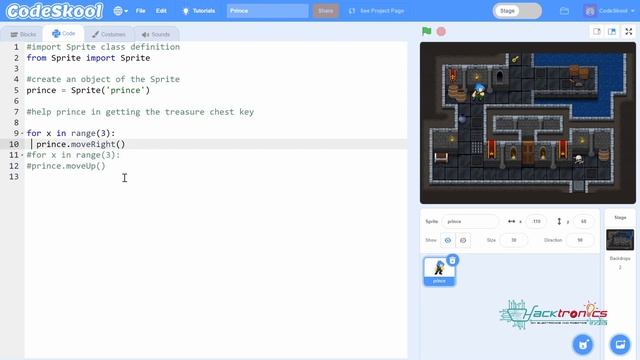The width and height of the screenshot is (640, 360).
Task: Click comment '#create an object of the Sprite'
Action: pyautogui.click(x=103, y=79)
